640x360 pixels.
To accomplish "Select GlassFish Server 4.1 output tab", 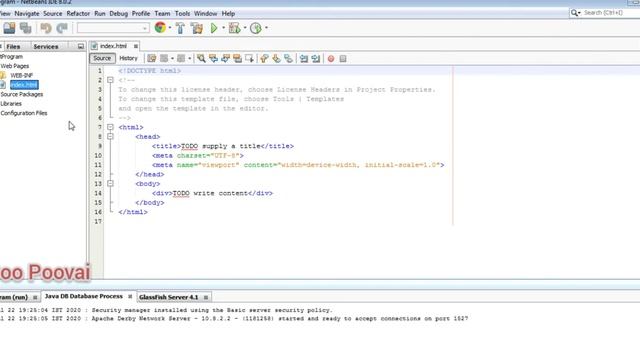I will tap(169, 297).
